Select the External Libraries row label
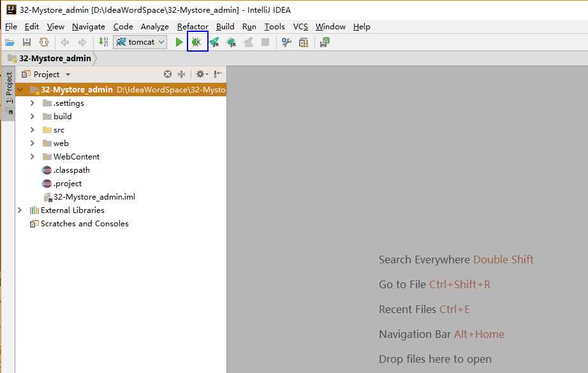 [72, 210]
